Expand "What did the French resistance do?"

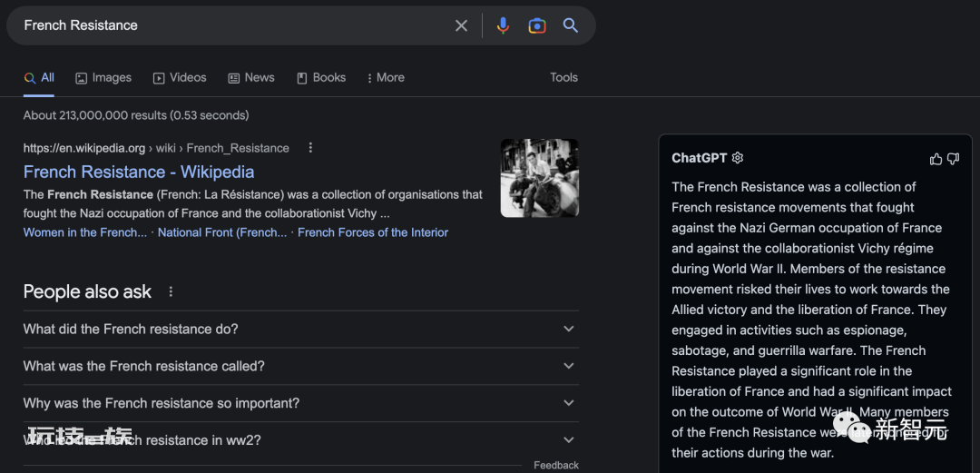300,329
